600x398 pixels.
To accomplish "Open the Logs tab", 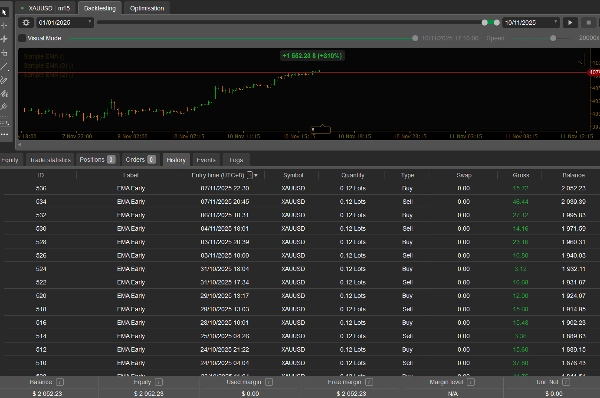I will [236, 160].
